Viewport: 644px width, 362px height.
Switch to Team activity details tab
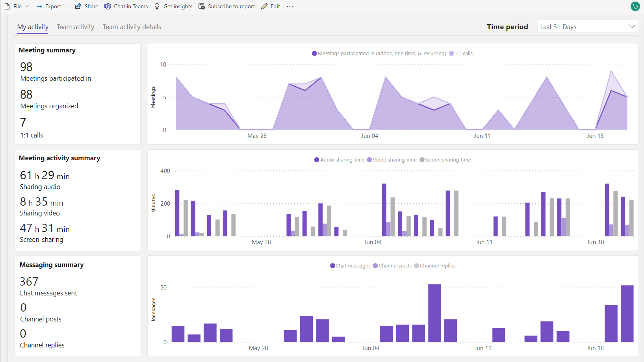[132, 27]
